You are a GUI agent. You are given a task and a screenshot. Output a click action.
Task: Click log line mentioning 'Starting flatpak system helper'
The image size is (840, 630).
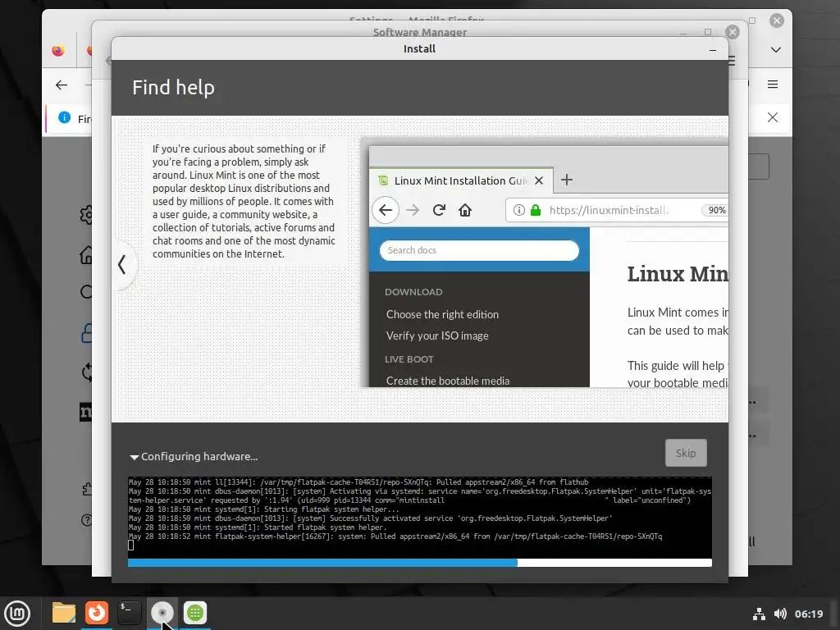pyautogui.click(x=264, y=509)
